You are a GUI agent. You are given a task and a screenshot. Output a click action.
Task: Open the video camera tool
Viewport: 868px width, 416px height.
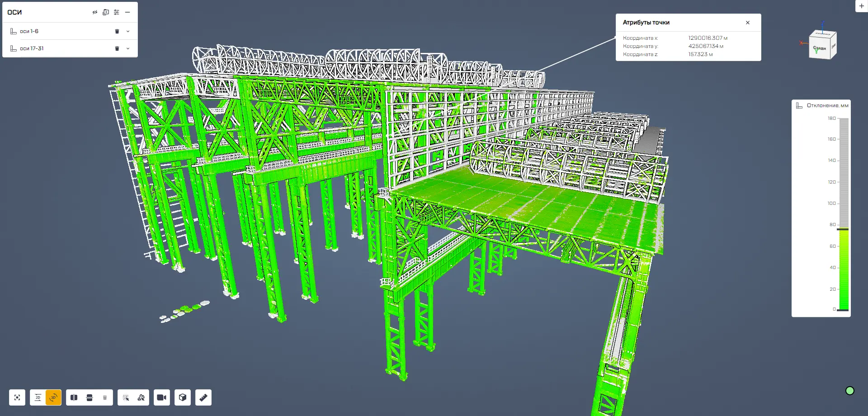coord(161,397)
